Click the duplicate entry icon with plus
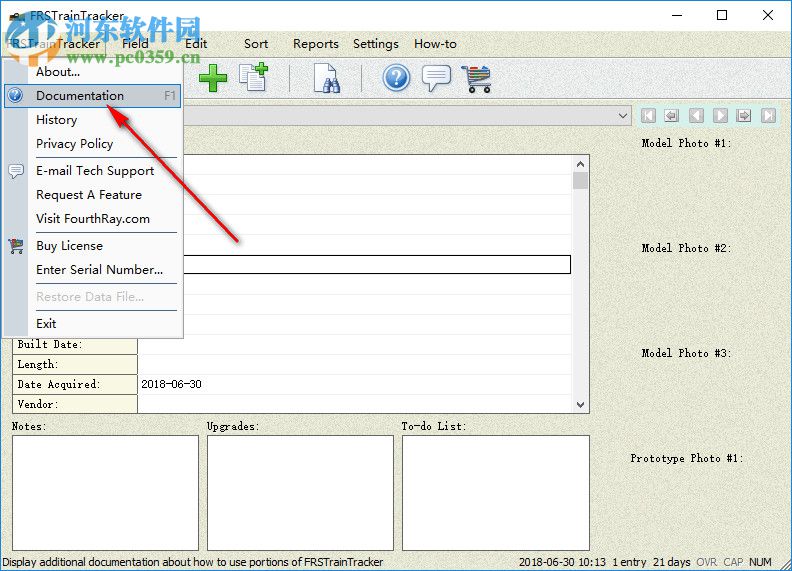 point(253,77)
